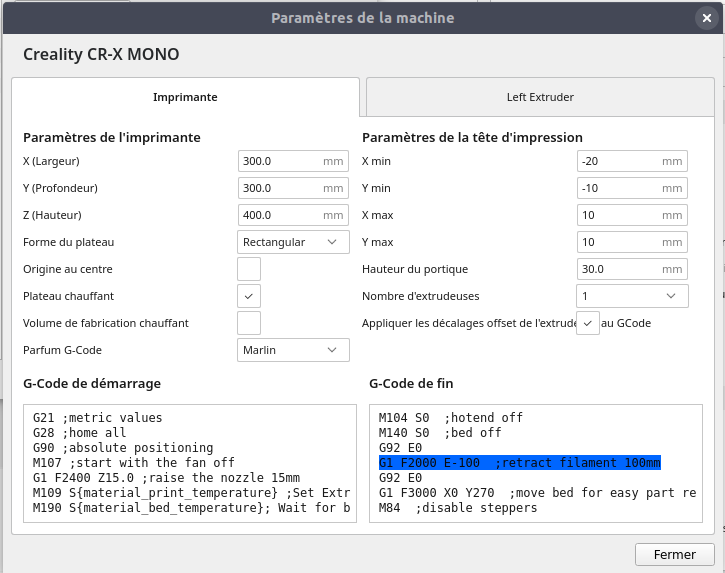Click the Fermer button

[675, 555]
